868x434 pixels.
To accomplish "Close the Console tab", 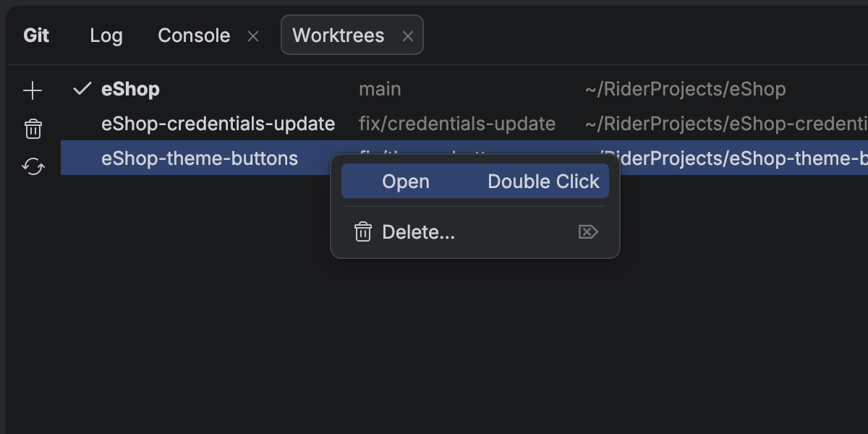I will click(253, 36).
